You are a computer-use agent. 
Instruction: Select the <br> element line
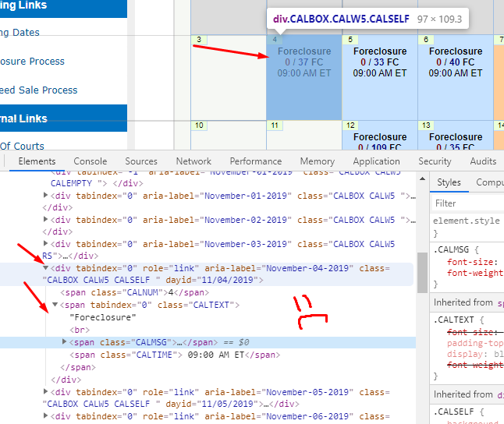point(80,330)
